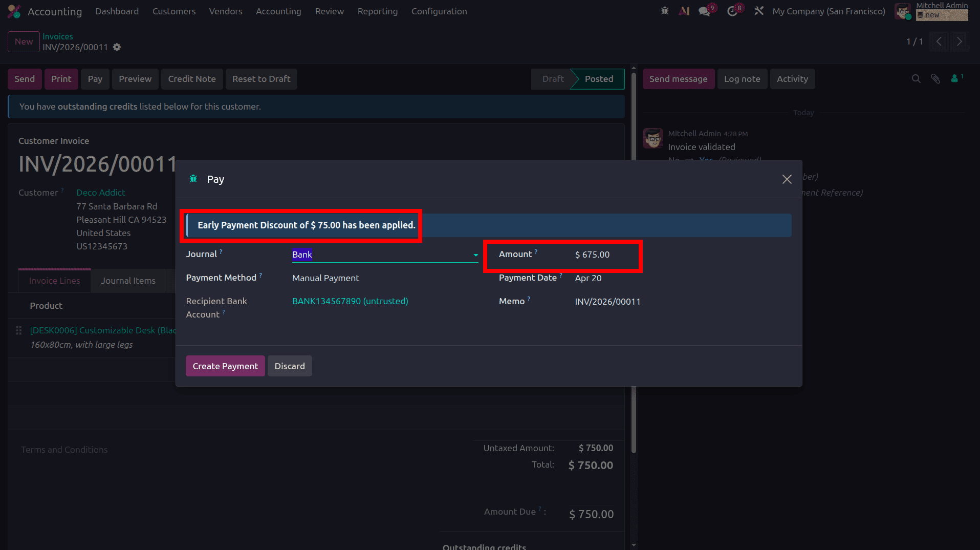Close the Pay dialog
This screenshot has width=980, height=550.
tap(787, 179)
